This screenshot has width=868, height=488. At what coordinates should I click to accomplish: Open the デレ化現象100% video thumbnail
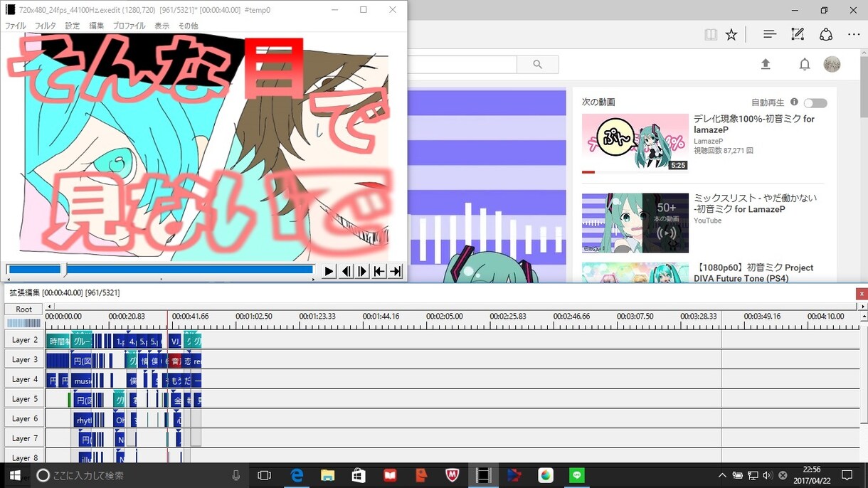tap(635, 144)
